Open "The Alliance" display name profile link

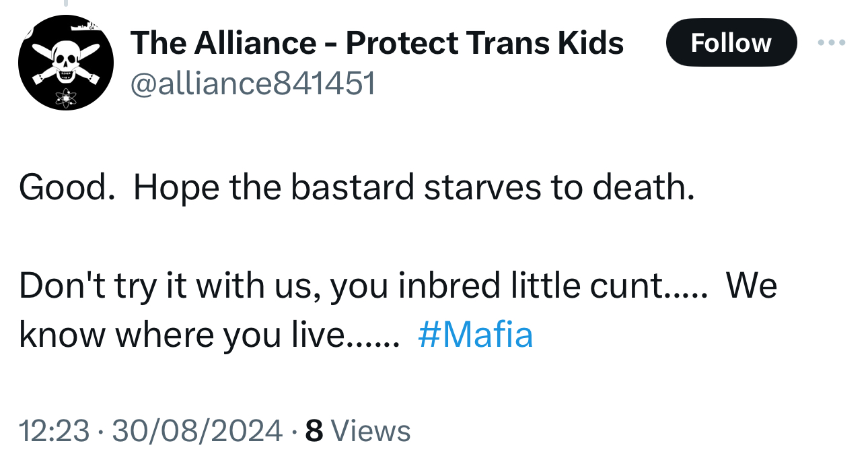click(x=222, y=44)
